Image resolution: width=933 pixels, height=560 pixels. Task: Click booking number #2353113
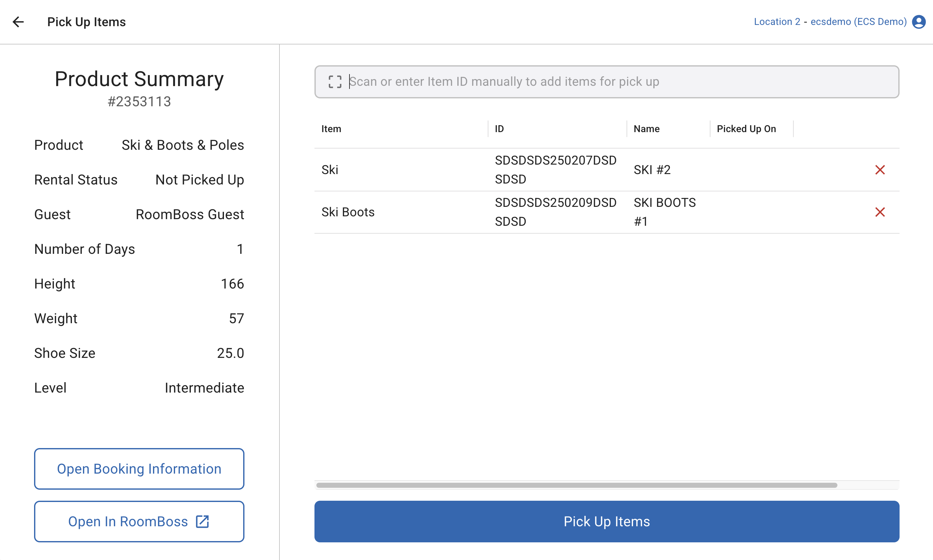(x=139, y=102)
